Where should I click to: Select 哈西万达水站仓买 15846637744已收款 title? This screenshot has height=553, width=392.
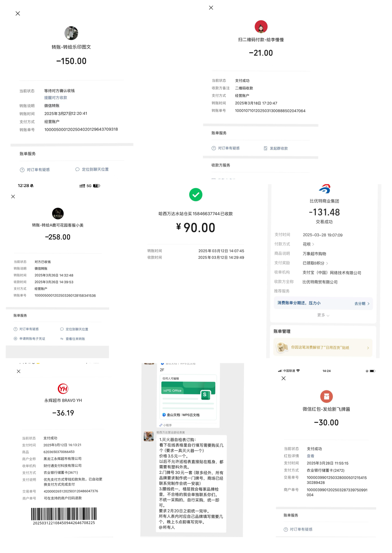196,214
